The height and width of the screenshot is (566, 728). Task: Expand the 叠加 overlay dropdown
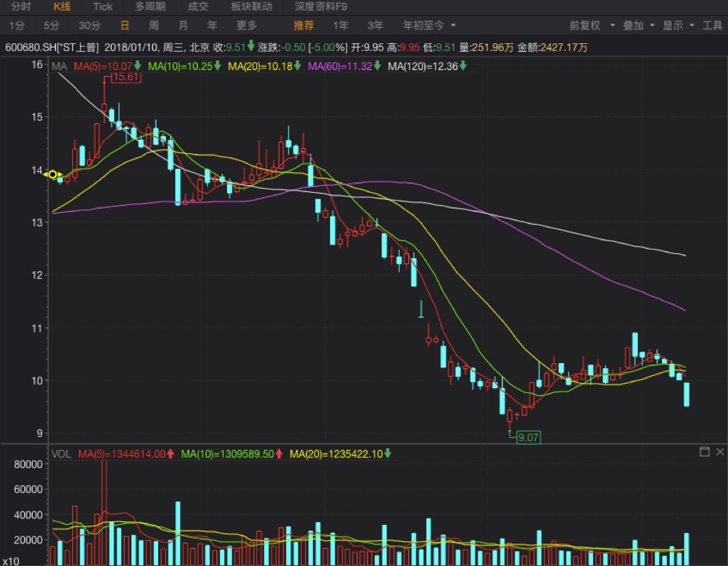pos(639,25)
